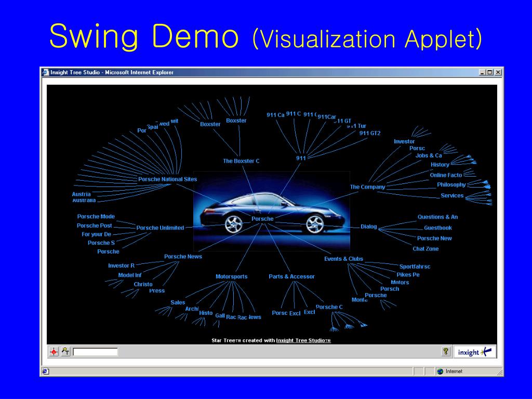Click the For your De node
The image size is (532, 399).
pyautogui.click(x=96, y=234)
